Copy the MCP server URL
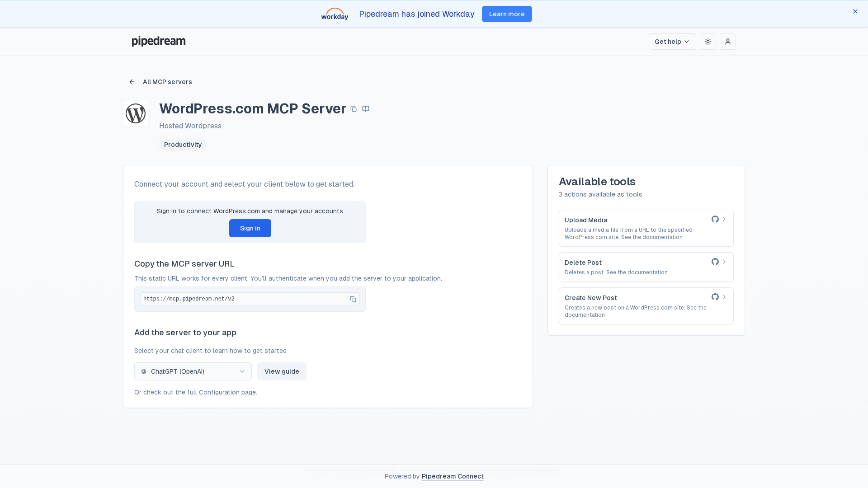The image size is (868, 488). (x=353, y=299)
